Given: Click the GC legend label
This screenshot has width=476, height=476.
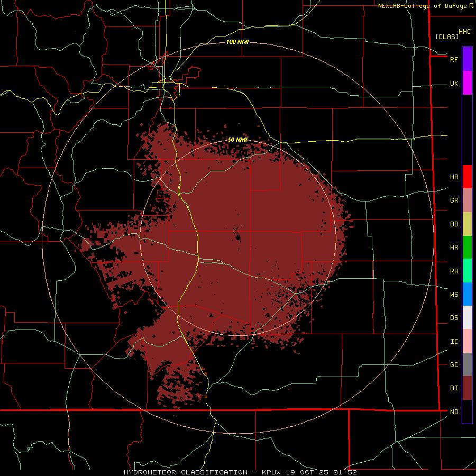Looking at the screenshot, I should [454, 364].
